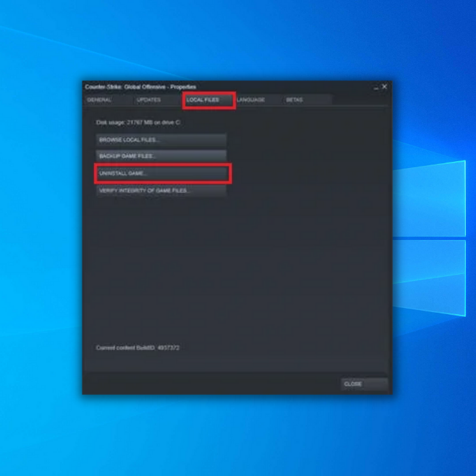This screenshot has height=476, width=476.
Task: Click the Close button at bottom
Action: [x=364, y=384]
